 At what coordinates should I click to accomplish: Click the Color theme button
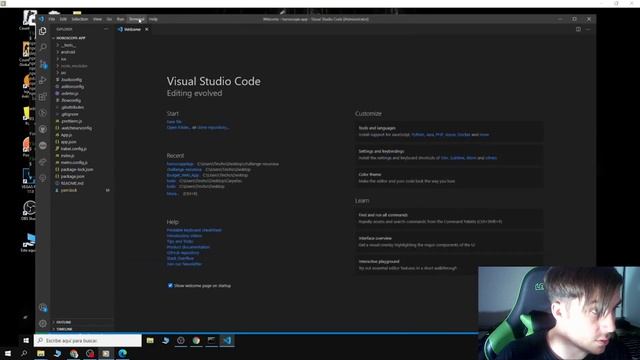[449, 178]
